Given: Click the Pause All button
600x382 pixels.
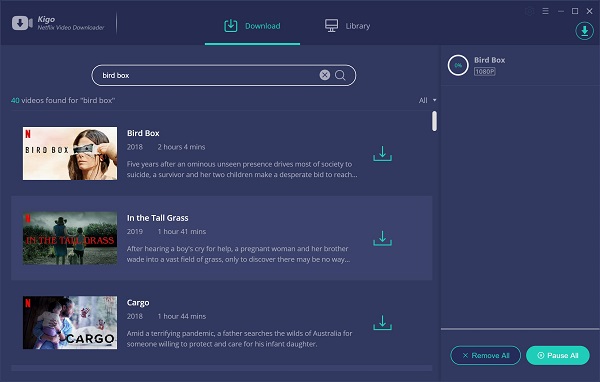Looking at the screenshot, I should (x=558, y=356).
